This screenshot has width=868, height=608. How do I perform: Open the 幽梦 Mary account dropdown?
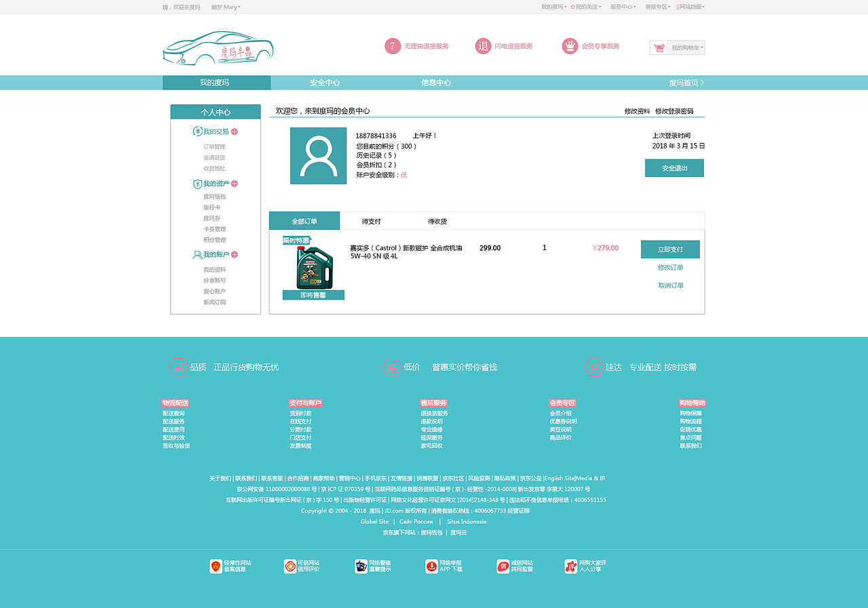[x=226, y=7]
